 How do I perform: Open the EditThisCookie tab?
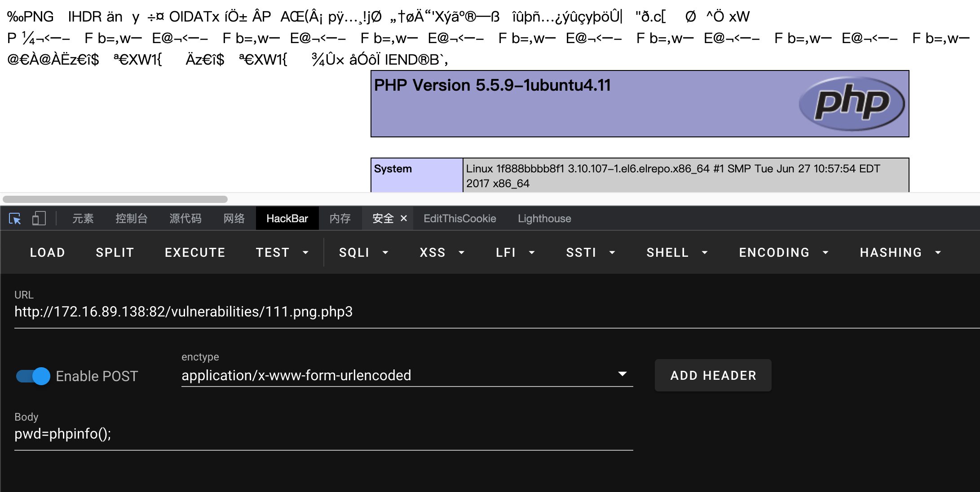459,219
